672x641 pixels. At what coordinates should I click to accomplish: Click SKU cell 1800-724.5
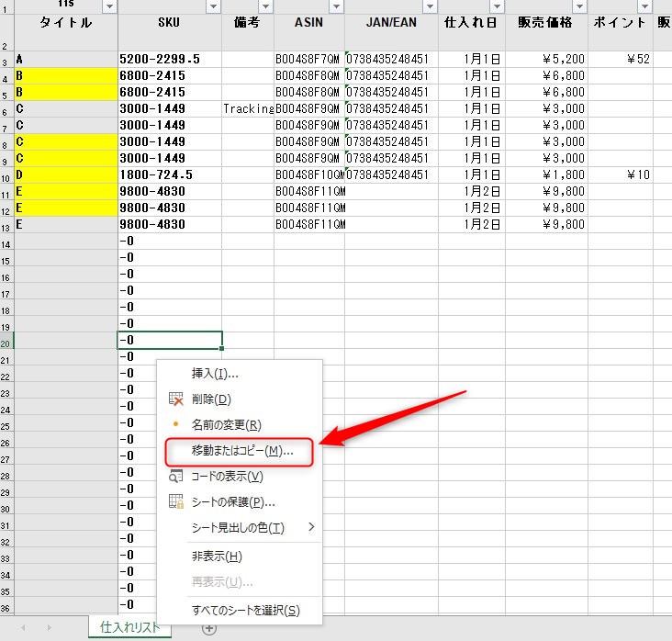pyautogui.click(x=170, y=174)
